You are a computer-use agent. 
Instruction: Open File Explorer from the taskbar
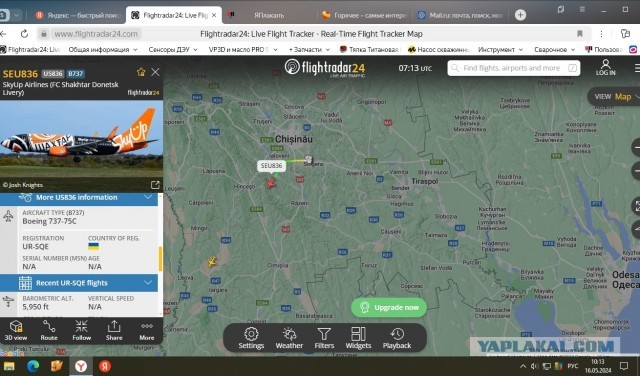pyautogui.click(x=9, y=366)
